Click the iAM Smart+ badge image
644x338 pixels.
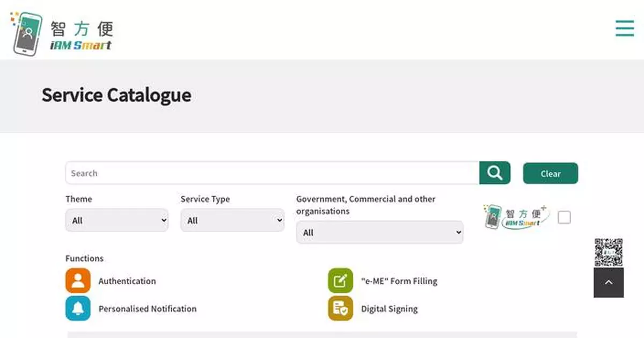tap(514, 217)
